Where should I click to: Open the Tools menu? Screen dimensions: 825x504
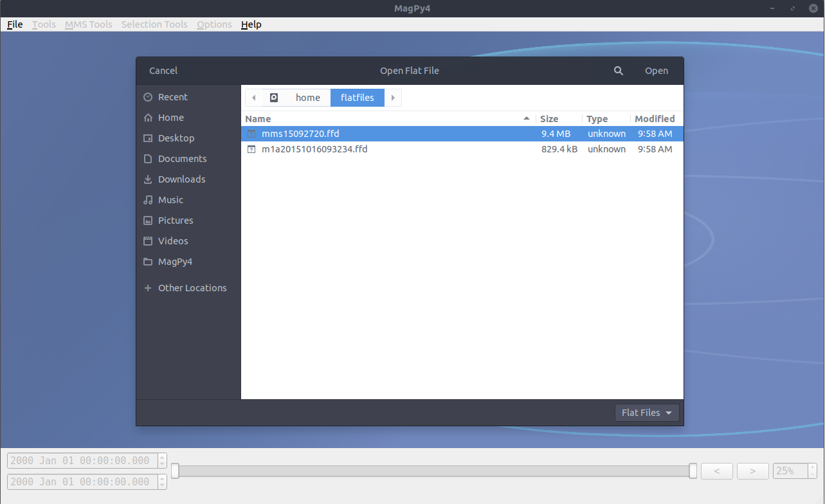tap(44, 24)
